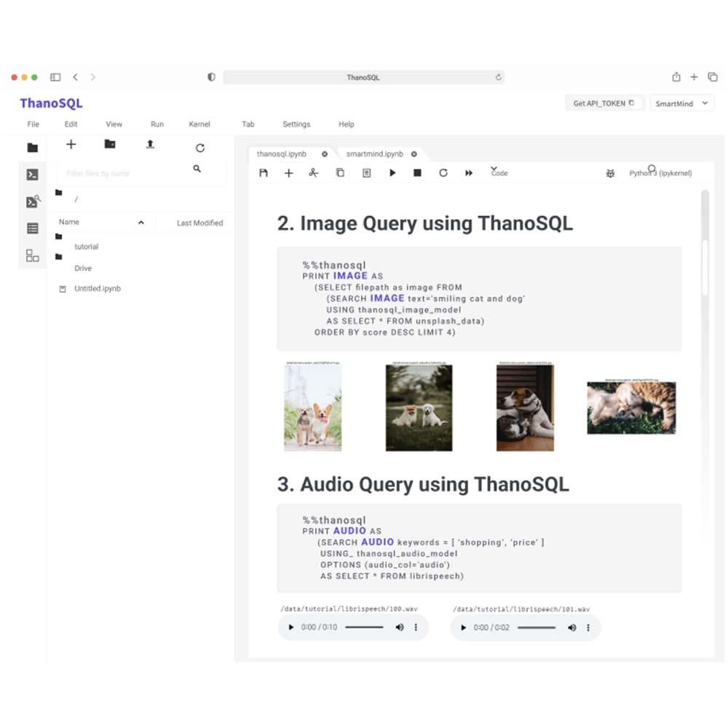
Task: Switch to the smartmind.ipynb tab
Action: point(373,154)
